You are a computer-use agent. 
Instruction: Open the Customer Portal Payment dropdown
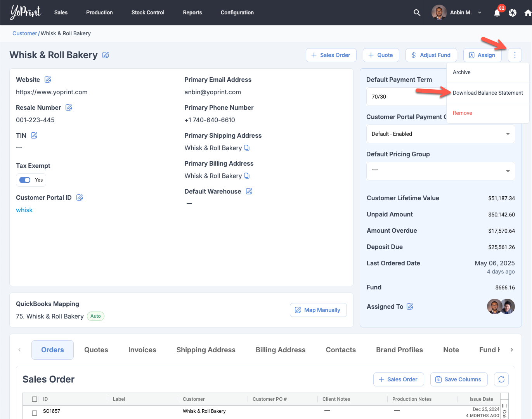pyautogui.click(x=440, y=134)
